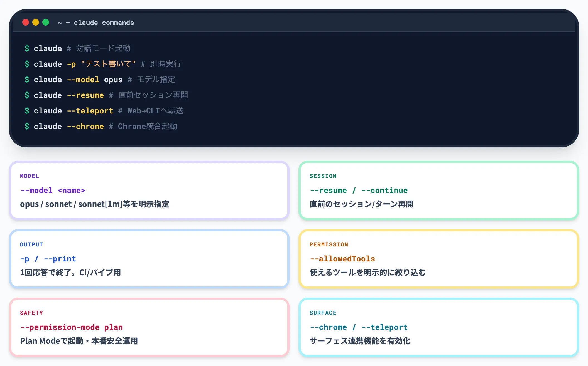Click the 'Plan Modeで起動・本番安全運用' description

(x=79, y=341)
